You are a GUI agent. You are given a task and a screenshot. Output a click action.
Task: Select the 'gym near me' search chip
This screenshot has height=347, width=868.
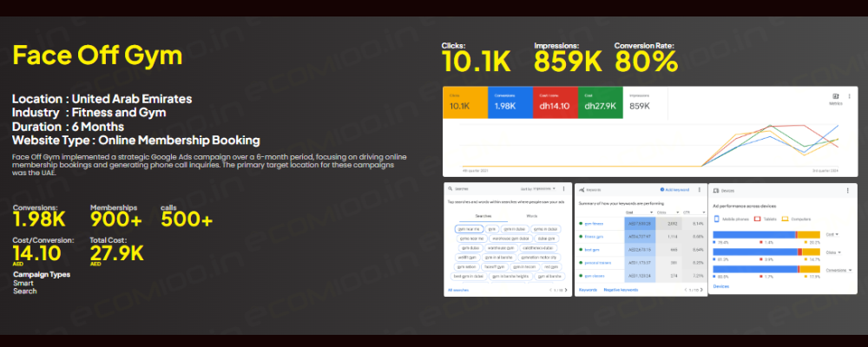coord(468,229)
